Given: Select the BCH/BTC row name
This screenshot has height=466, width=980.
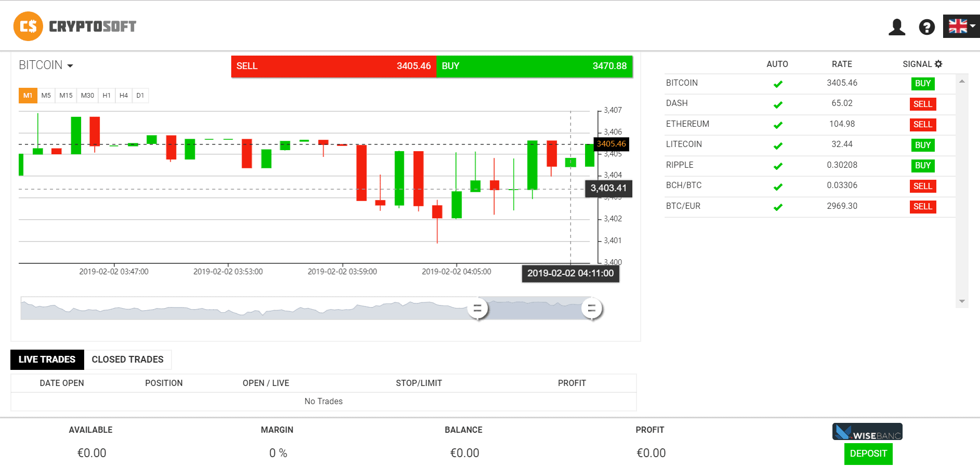Looking at the screenshot, I should [x=684, y=185].
